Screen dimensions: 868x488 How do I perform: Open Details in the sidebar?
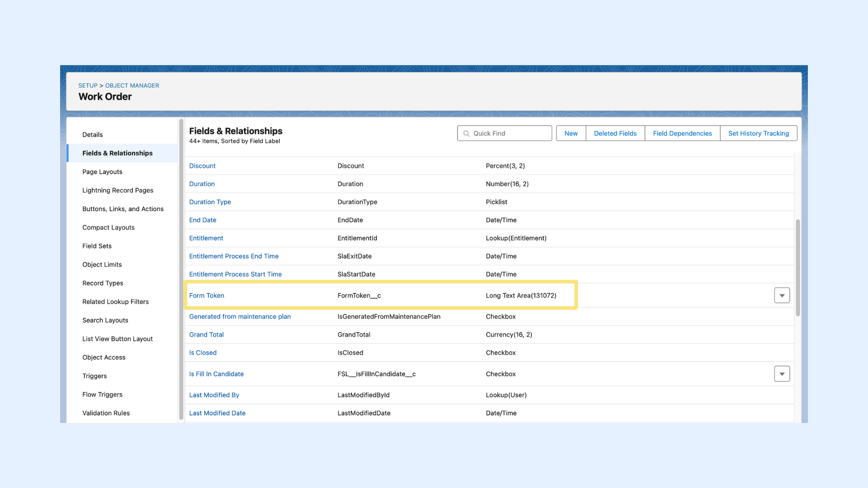(92, 135)
